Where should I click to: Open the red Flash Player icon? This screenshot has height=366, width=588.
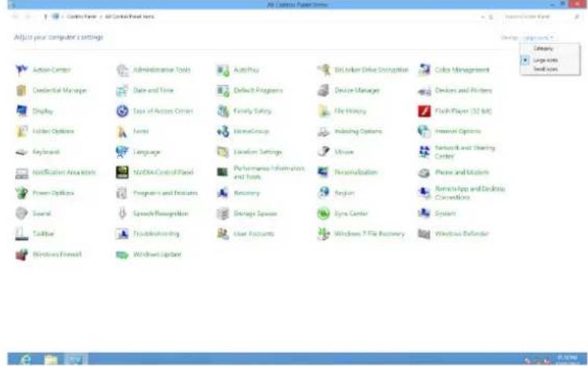(424, 111)
